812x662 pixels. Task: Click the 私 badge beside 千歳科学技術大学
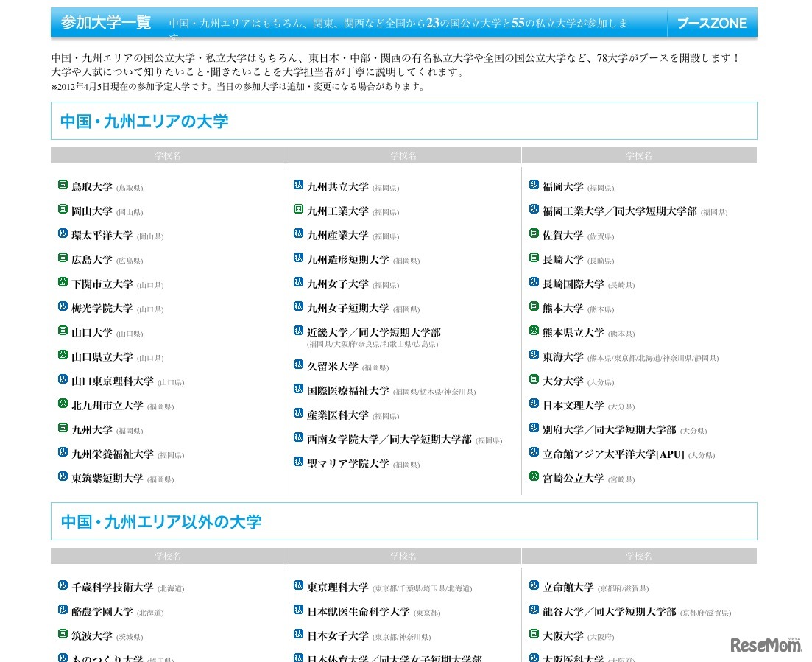(62, 586)
